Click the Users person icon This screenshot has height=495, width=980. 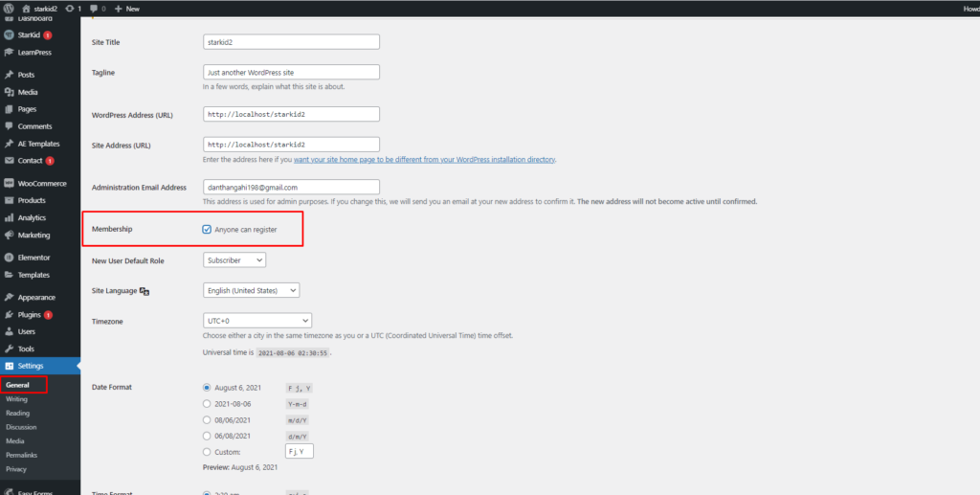pyautogui.click(x=9, y=331)
